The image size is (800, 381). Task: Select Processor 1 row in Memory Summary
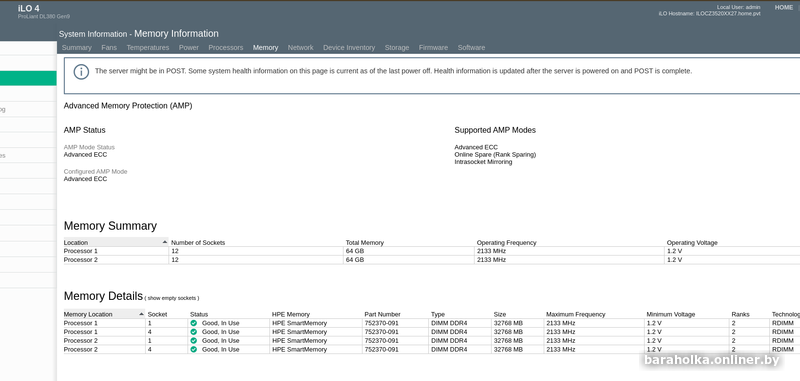[431, 251]
